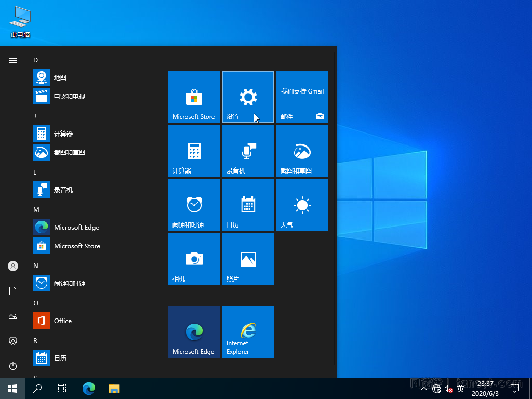Switch the 英 input method indicator
532x399 pixels.
click(460, 389)
